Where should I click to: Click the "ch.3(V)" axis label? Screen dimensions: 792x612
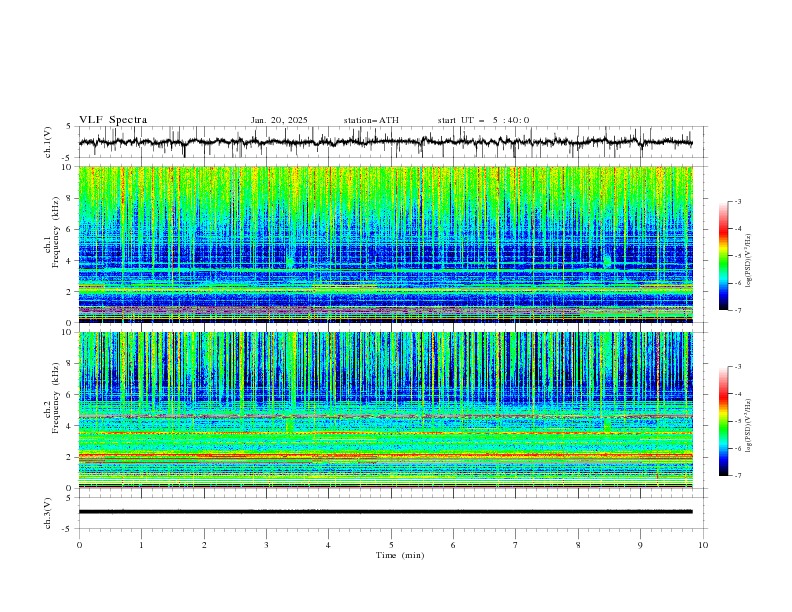48,513
